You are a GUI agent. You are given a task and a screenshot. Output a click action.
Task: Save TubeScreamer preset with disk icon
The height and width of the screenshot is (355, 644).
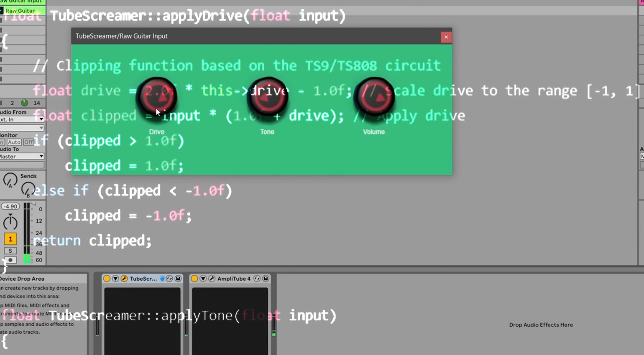point(178,279)
